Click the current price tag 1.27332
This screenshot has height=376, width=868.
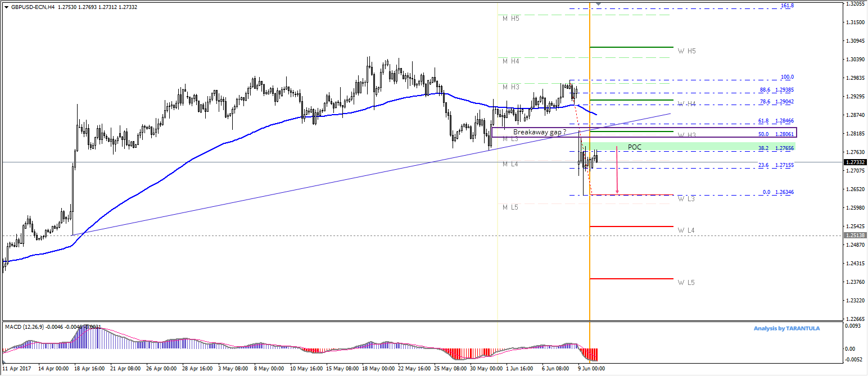coord(855,162)
